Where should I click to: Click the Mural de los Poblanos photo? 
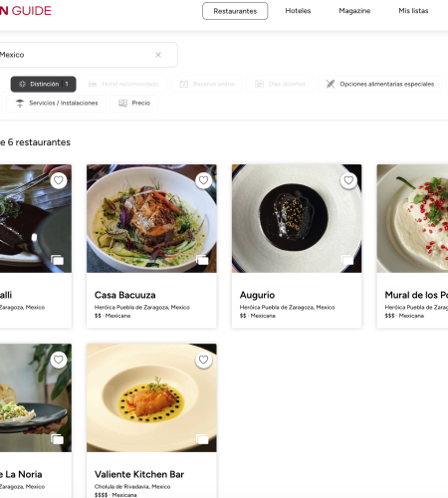click(x=412, y=218)
